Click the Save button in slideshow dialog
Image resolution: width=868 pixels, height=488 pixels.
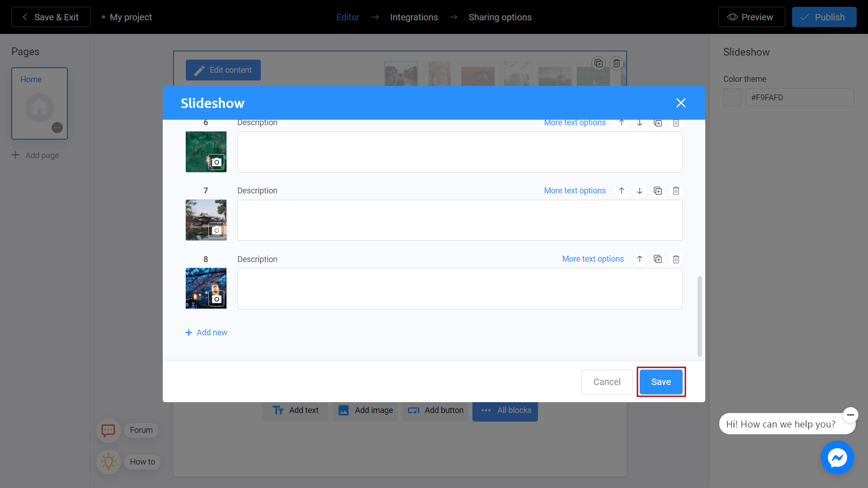[661, 381]
